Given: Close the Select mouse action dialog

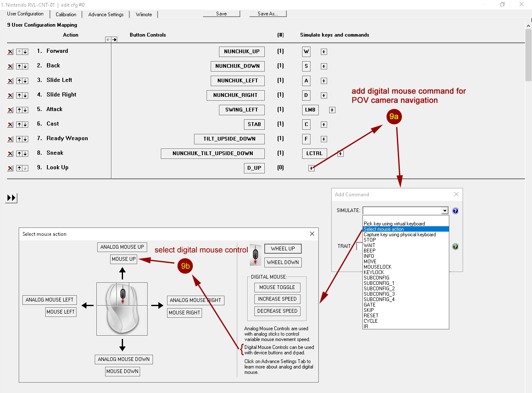Looking at the screenshot, I should (312, 234).
